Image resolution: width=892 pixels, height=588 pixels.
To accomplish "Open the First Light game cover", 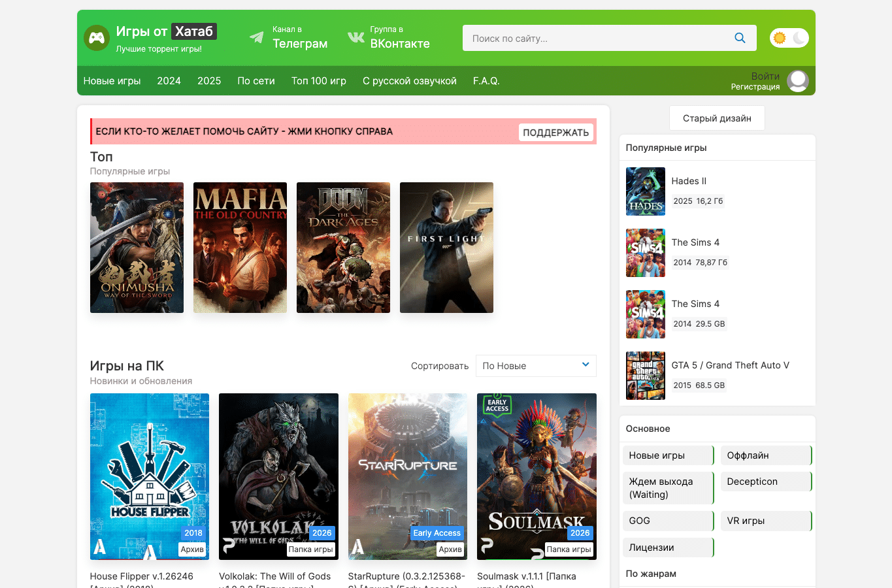I will 446,248.
